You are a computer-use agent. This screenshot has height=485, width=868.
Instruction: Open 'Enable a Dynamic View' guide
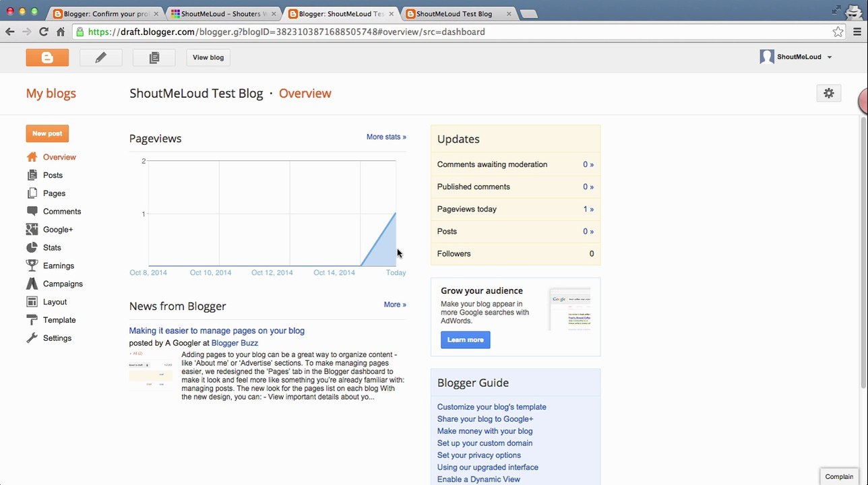(479, 480)
